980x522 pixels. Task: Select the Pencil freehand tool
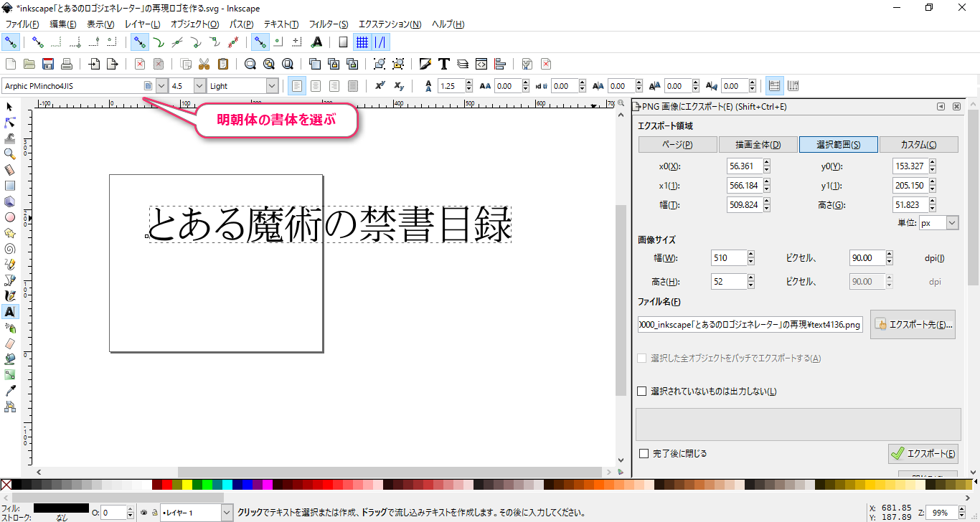(x=9, y=265)
